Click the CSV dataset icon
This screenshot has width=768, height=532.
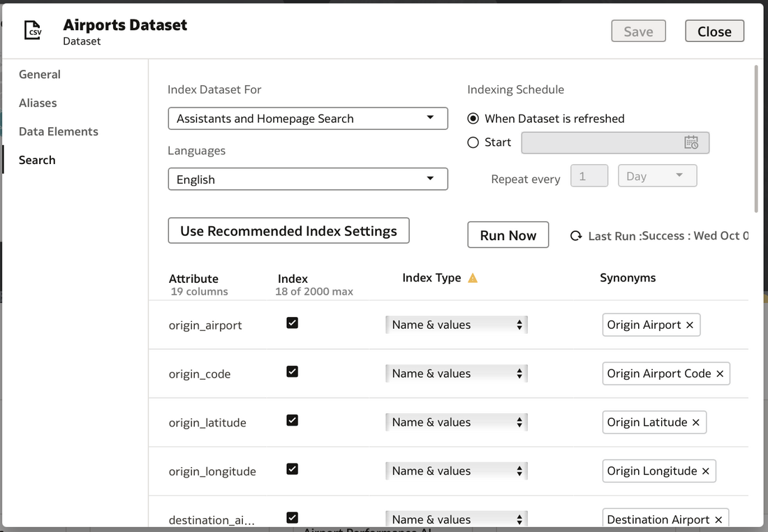[33, 31]
